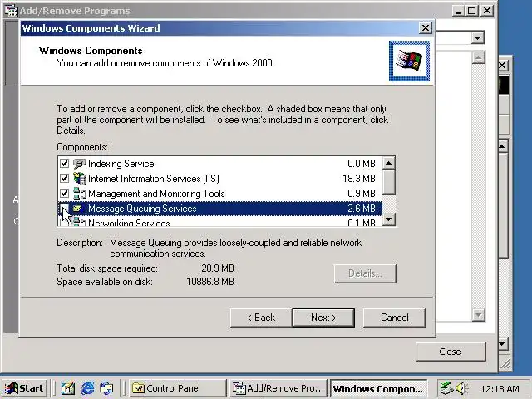Open the volume speaker tray icon
The image size is (532, 399).
(461, 388)
